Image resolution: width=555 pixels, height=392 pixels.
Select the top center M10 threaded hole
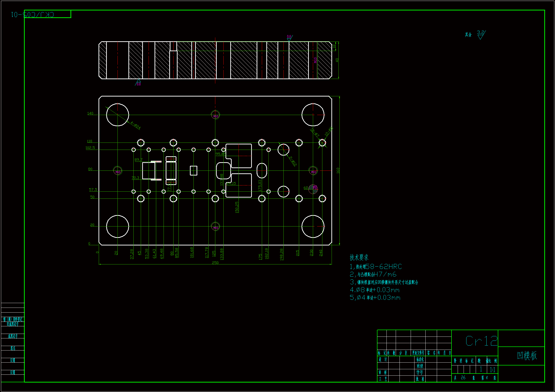tap(215, 115)
